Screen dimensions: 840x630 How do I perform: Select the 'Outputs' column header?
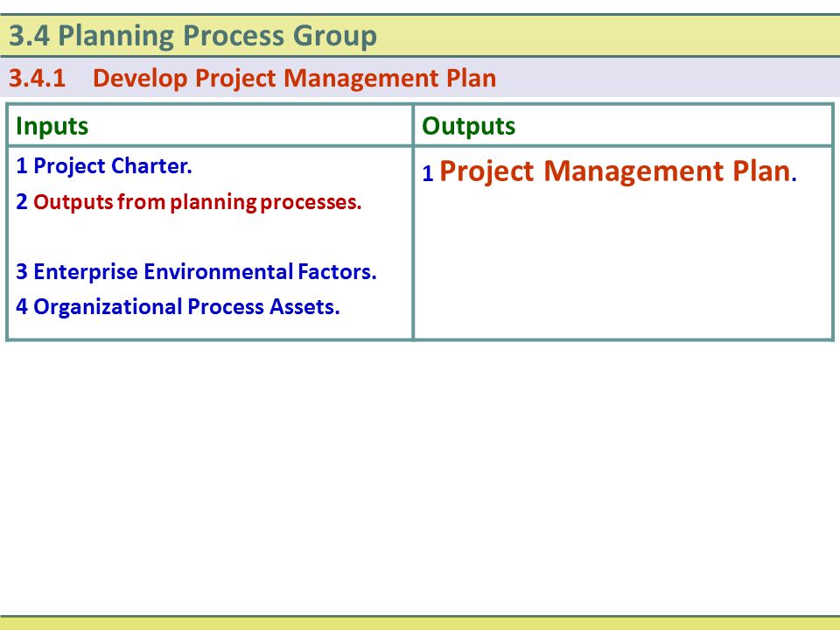point(468,126)
